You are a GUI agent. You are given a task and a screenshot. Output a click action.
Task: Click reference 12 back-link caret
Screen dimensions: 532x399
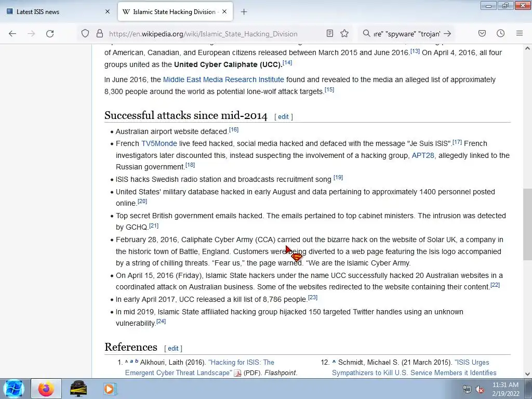pos(334,362)
